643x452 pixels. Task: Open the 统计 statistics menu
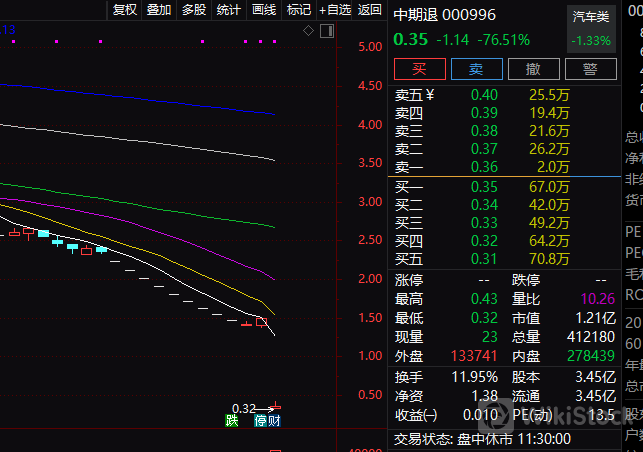pyautogui.click(x=228, y=10)
